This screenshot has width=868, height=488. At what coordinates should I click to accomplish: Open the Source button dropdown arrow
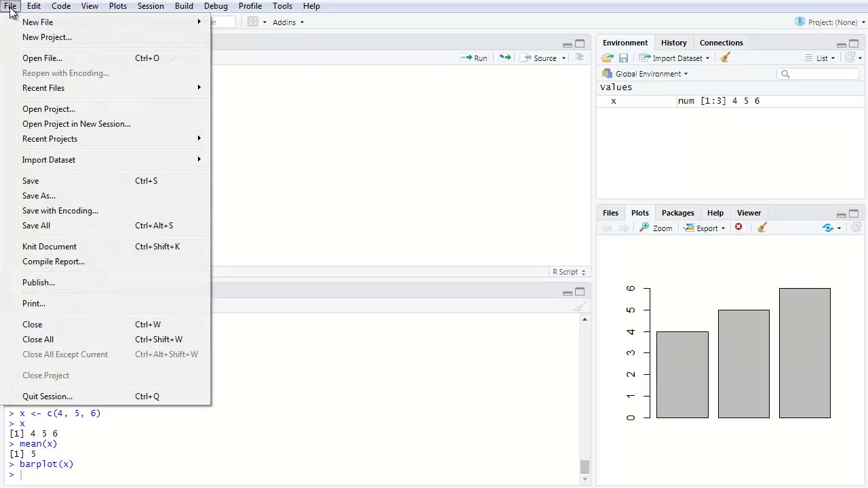564,58
